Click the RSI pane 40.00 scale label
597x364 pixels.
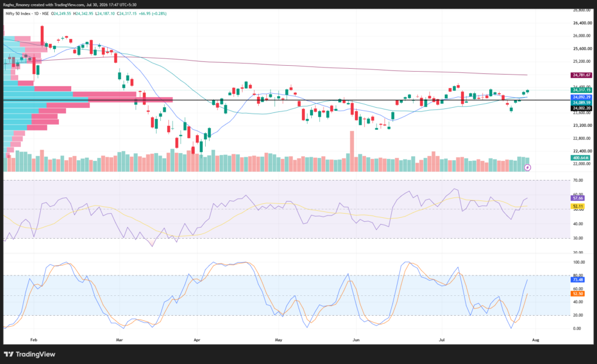(578, 224)
